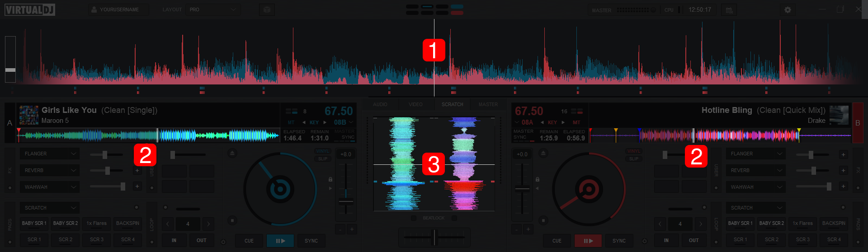Double the loop length on deck A

click(208, 224)
